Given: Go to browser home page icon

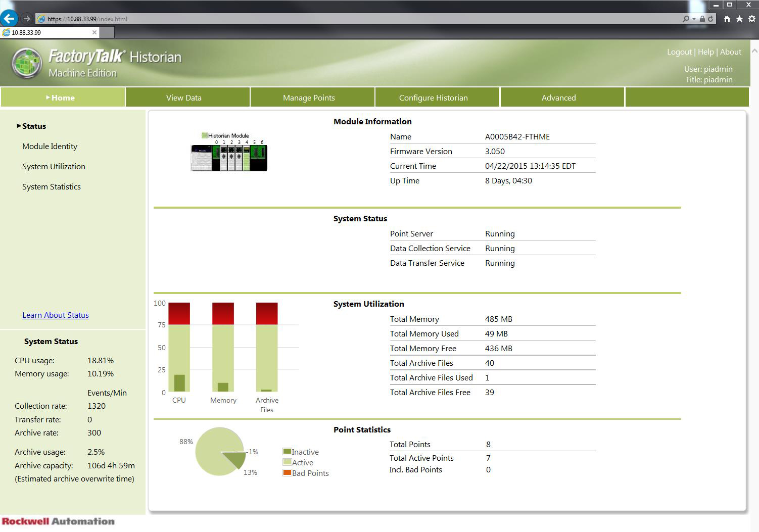Looking at the screenshot, I should coord(727,19).
